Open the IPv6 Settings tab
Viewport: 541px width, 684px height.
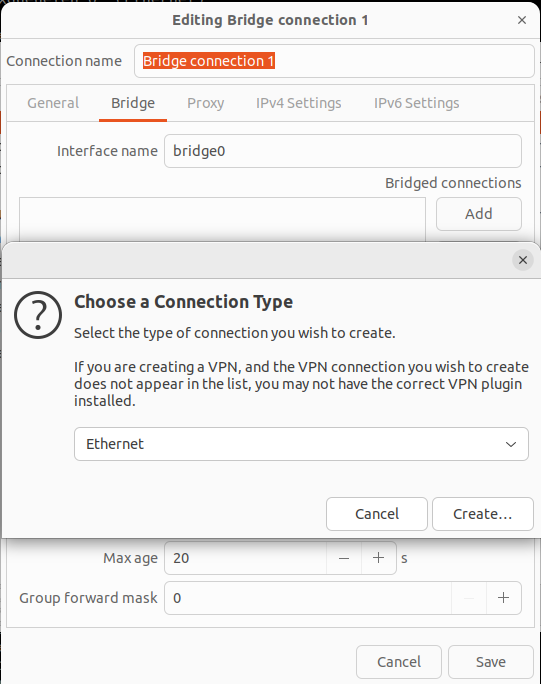coord(416,103)
